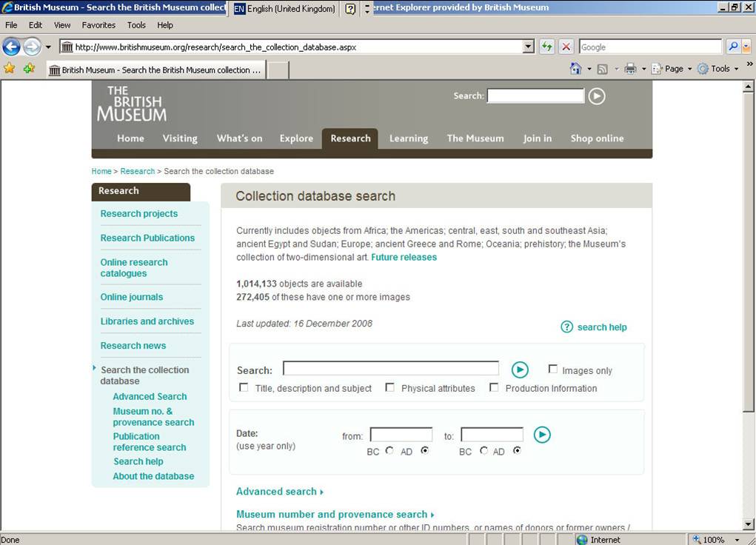The image size is (756, 545).
Task: Click the British Museum logo
Action: click(132, 103)
